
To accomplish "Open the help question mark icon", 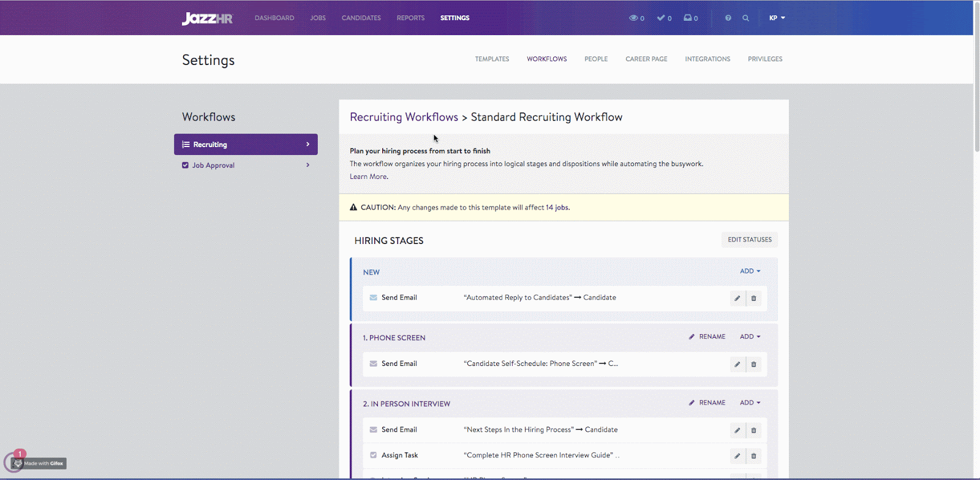I will [728, 18].
